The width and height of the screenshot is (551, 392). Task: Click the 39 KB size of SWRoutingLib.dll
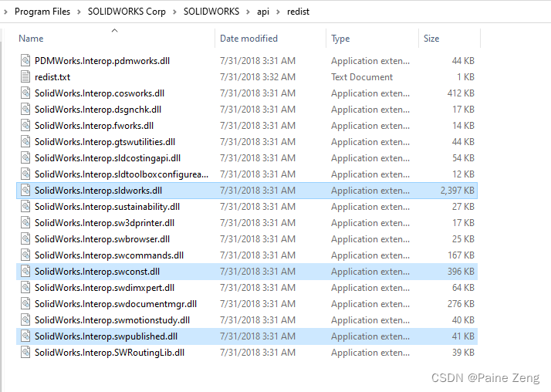click(x=463, y=352)
